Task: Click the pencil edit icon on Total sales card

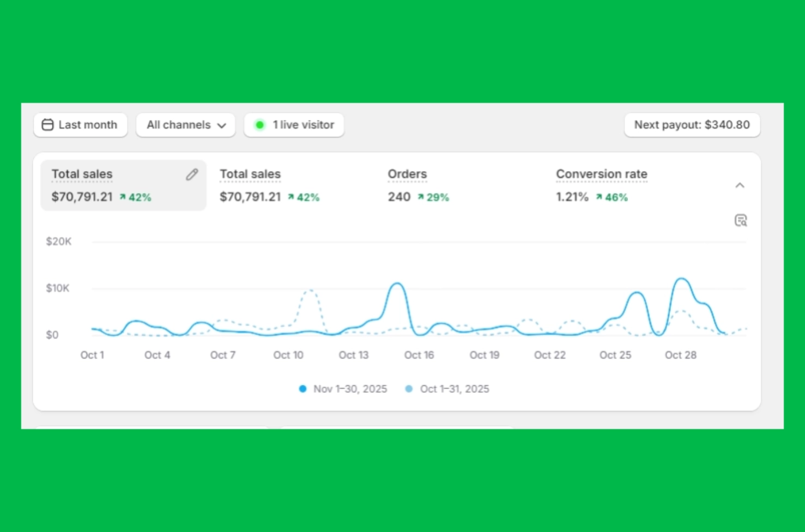Action: (x=192, y=174)
